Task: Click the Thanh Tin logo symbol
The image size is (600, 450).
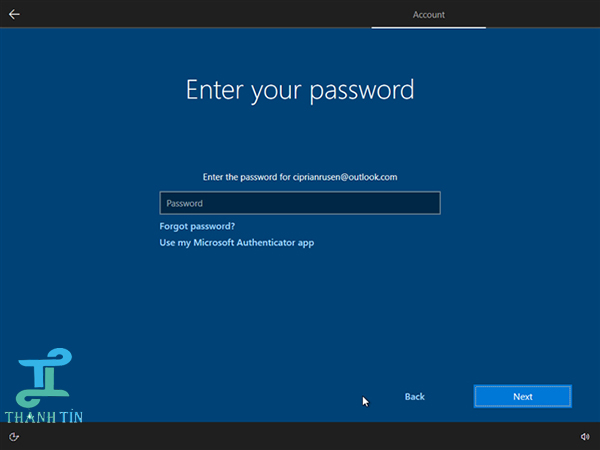Action: pyautogui.click(x=41, y=373)
